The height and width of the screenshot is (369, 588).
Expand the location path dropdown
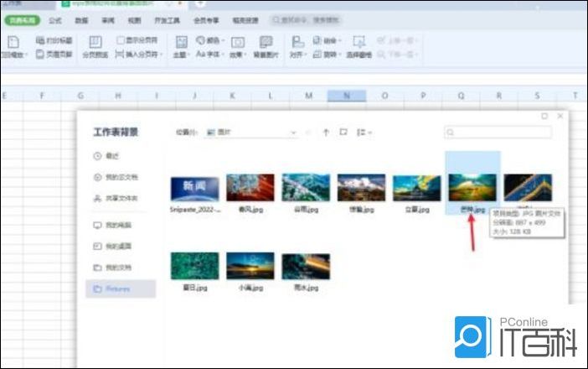294,133
